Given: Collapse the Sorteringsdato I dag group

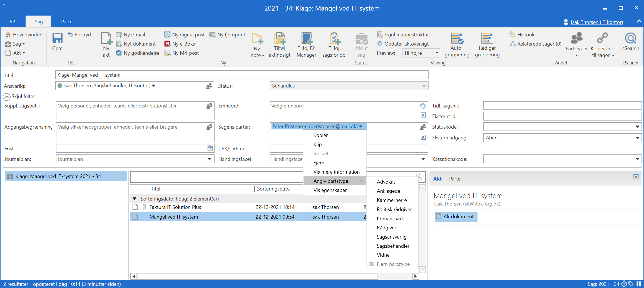Looking at the screenshot, I should [x=135, y=199].
